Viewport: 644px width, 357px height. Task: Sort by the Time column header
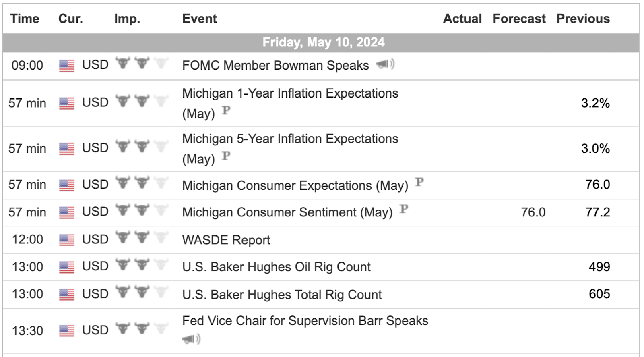pyautogui.click(x=25, y=19)
